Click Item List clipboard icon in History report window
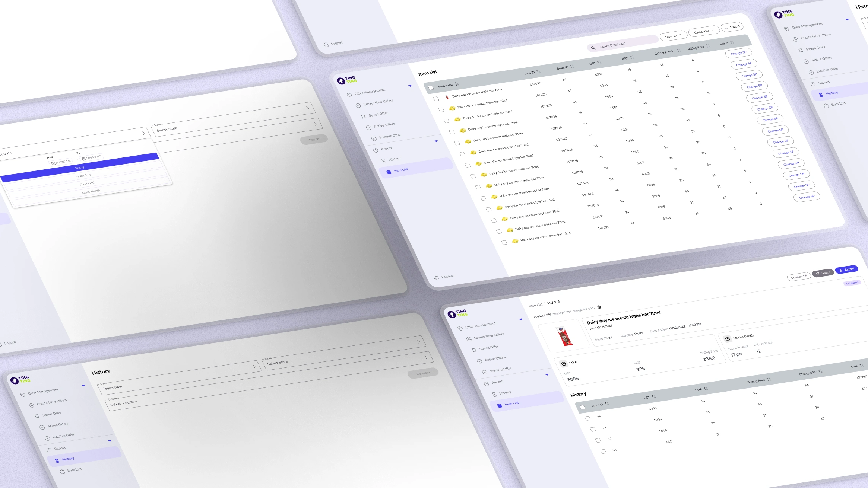This screenshot has width=868, height=488. coord(62,472)
